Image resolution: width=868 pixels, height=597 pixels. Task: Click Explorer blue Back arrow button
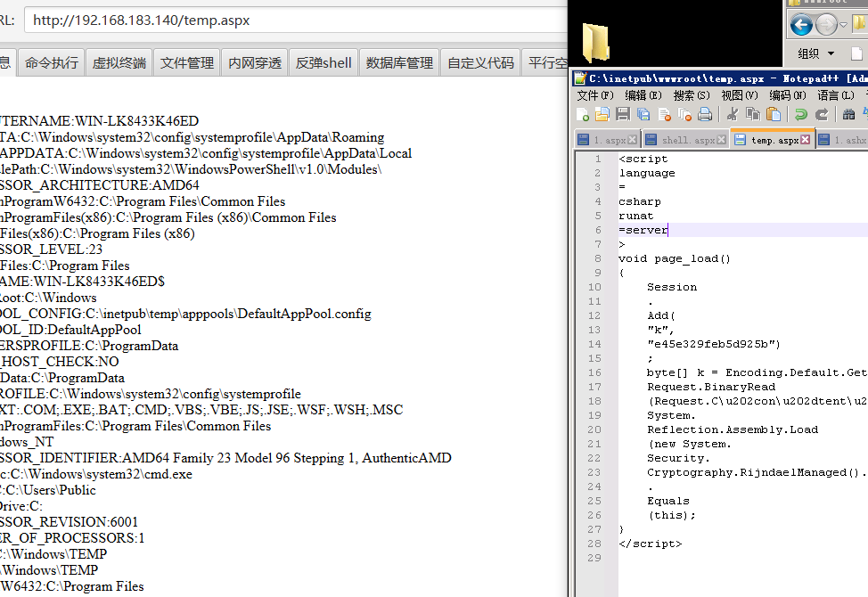pos(801,25)
